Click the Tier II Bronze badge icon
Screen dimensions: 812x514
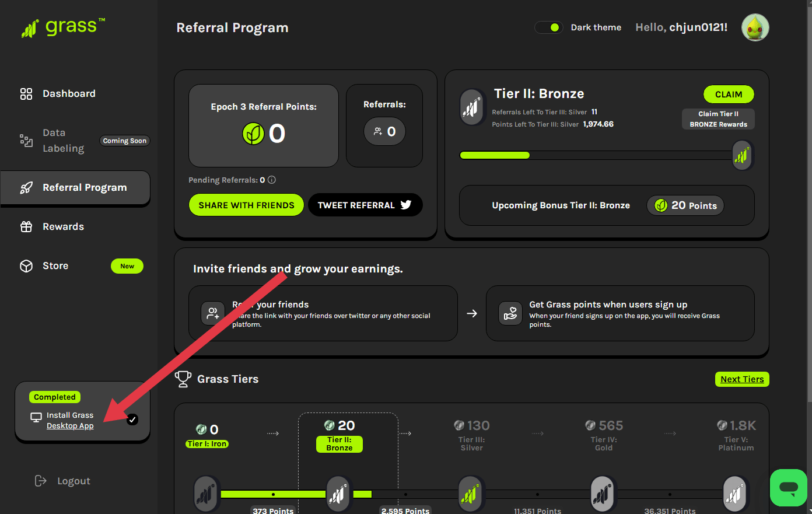(x=471, y=107)
